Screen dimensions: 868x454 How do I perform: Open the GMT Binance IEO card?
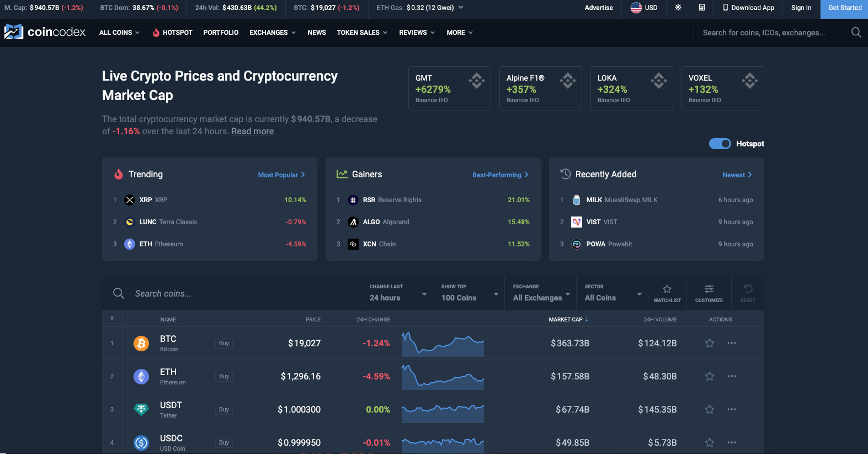click(x=450, y=88)
